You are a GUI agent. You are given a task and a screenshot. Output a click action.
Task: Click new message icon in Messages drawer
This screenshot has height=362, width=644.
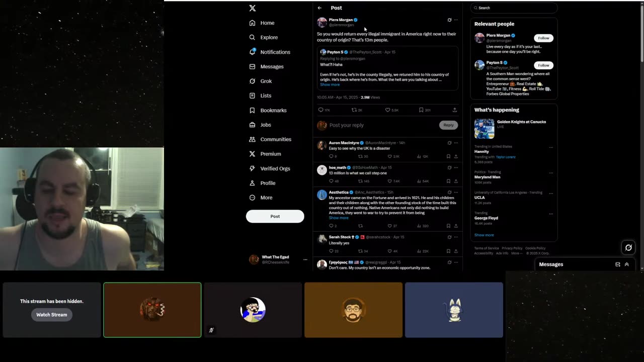pyautogui.click(x=618, y=264)
